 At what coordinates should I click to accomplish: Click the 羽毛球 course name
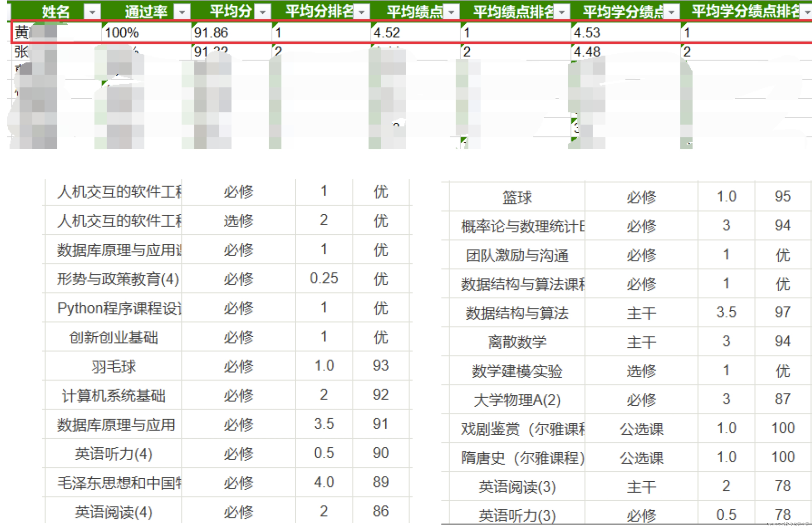[114, 366]
